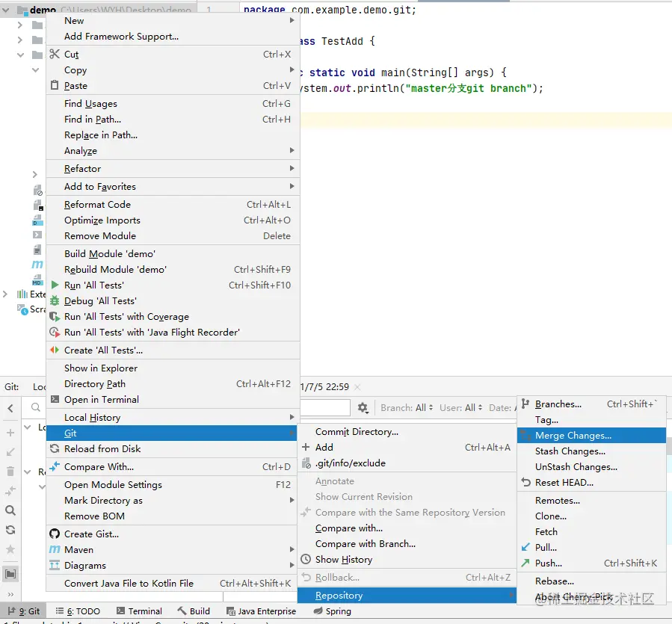
Task: Click .git/info/exclude menu item
Action: tap(407, 463)
